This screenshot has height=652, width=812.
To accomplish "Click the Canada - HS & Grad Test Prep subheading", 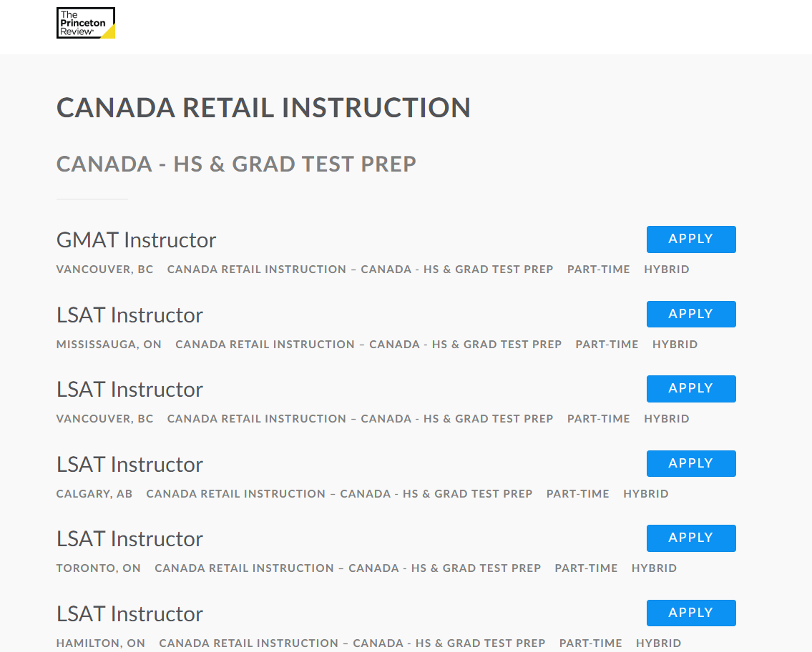I will pos(236,164).
